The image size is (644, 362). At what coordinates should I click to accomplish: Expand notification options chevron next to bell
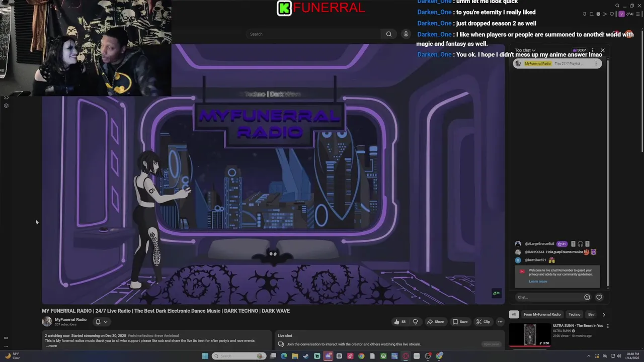click(x=106, y=322)
